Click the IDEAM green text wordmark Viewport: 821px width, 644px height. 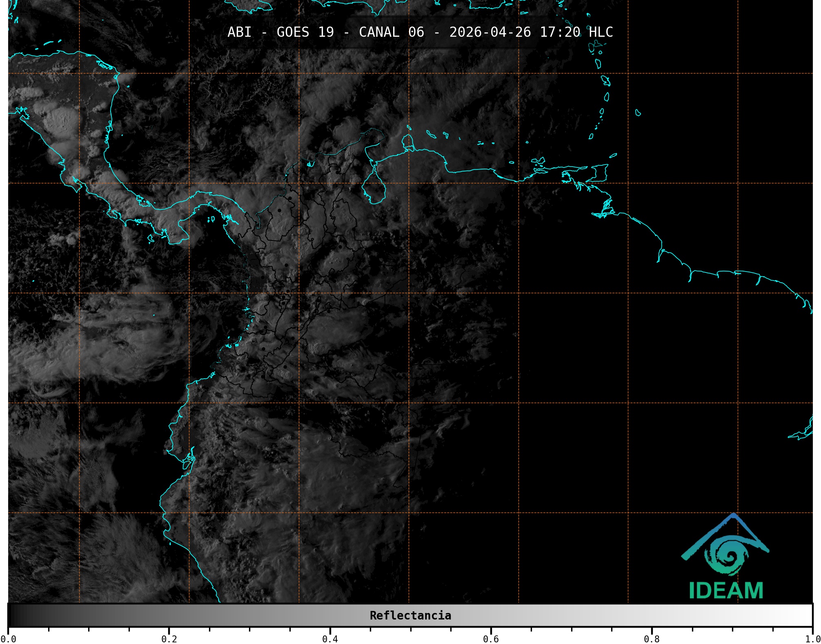coord(726,591)
